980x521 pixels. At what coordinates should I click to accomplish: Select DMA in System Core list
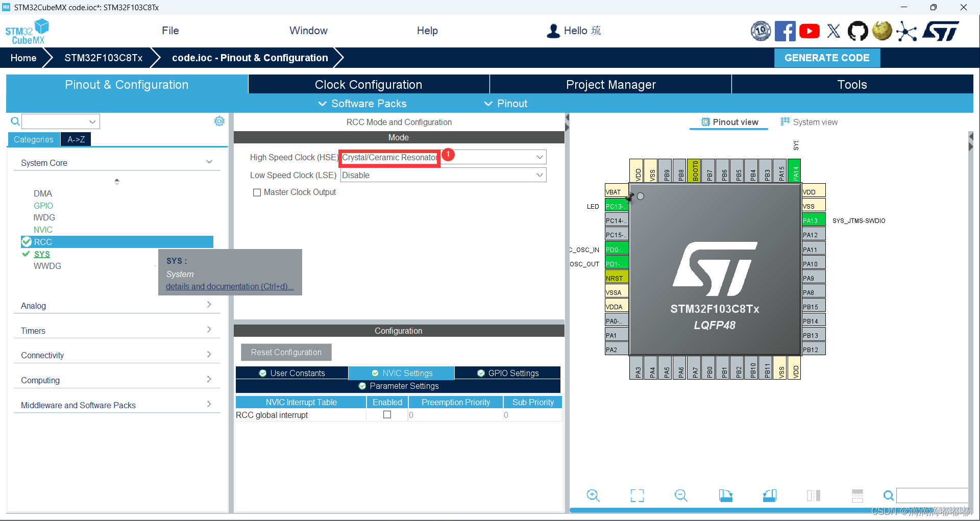click(x=43, y=193)
